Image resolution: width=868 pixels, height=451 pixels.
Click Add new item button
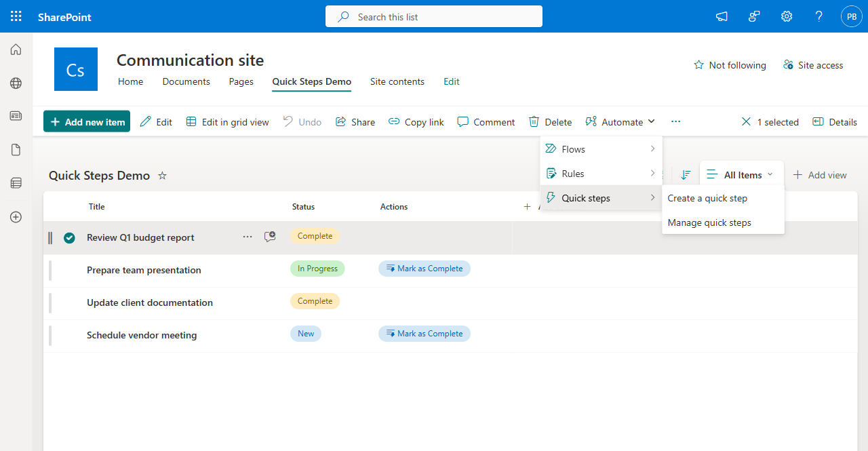[87, 122]
